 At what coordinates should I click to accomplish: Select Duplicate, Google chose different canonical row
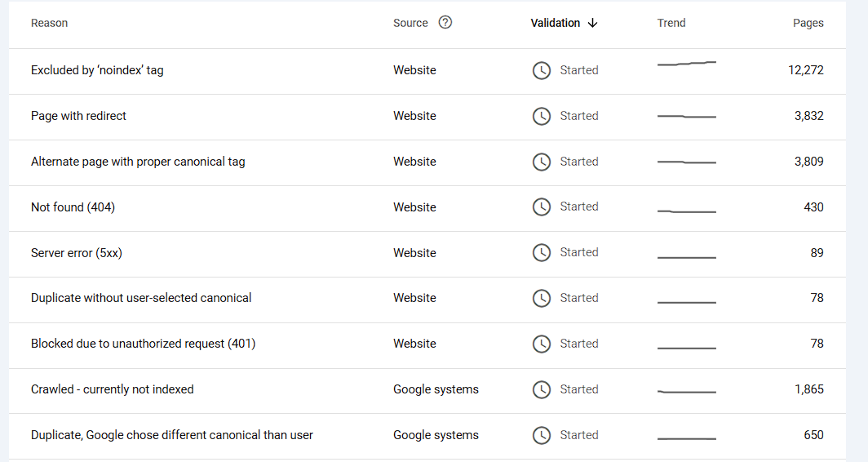(x=172, y=435)
